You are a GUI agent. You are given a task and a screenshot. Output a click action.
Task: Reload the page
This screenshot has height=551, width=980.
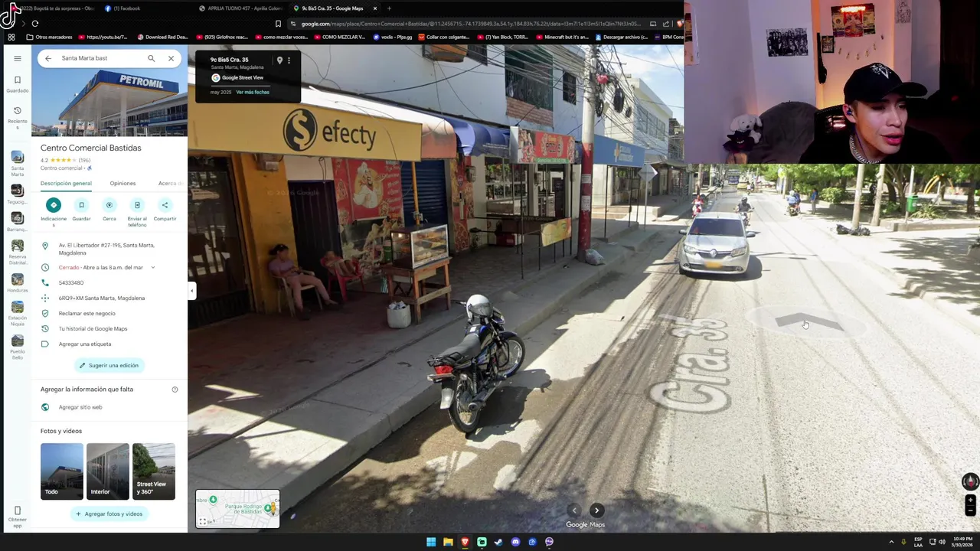(x=34, y=24)
